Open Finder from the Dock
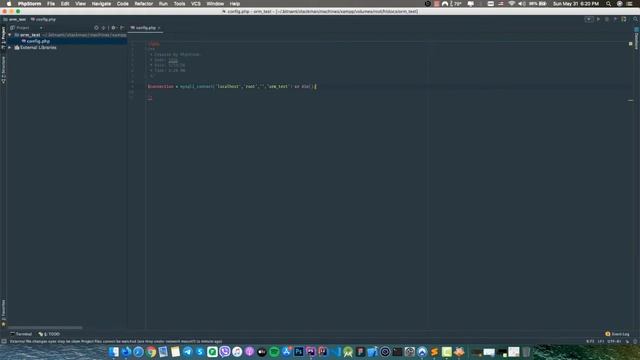640x360 pixels. tap(113, 351)
